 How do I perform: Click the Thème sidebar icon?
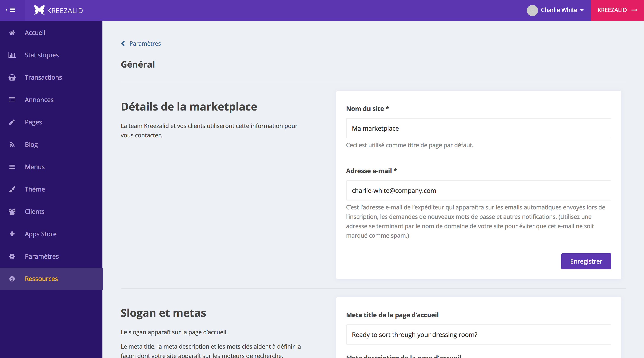[x=12, y=189]
